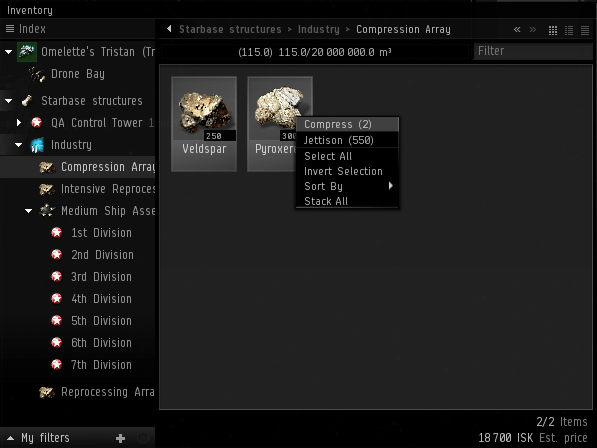The width and height of the screenshot is (597, 448).
Task: Switch to list view mode
Action: click(585, 30)
